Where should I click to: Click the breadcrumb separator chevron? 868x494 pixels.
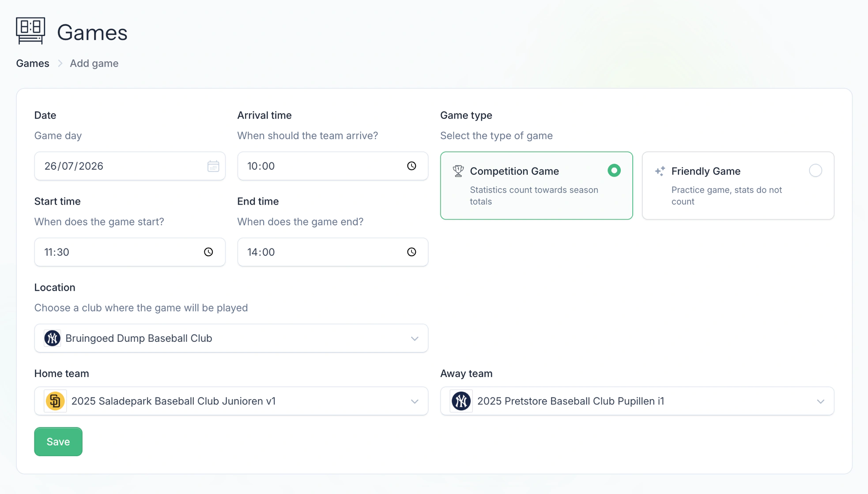pyautogui.click(x=60, y=64)
